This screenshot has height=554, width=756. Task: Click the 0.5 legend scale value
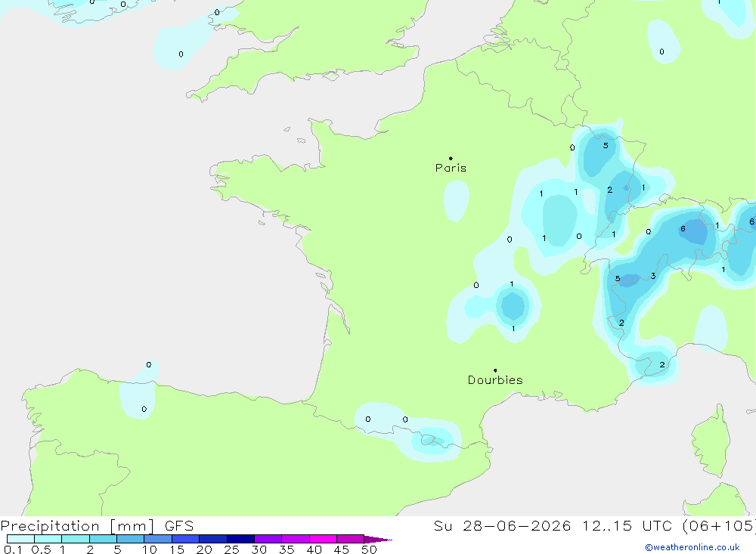tap(41, 549)
